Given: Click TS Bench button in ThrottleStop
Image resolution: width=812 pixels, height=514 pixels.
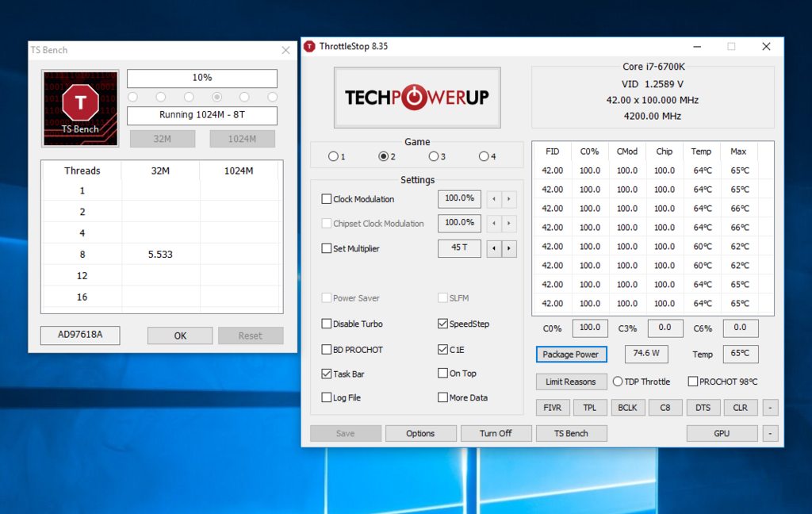Looking at the screenshot, I should (x=571, y=434).
